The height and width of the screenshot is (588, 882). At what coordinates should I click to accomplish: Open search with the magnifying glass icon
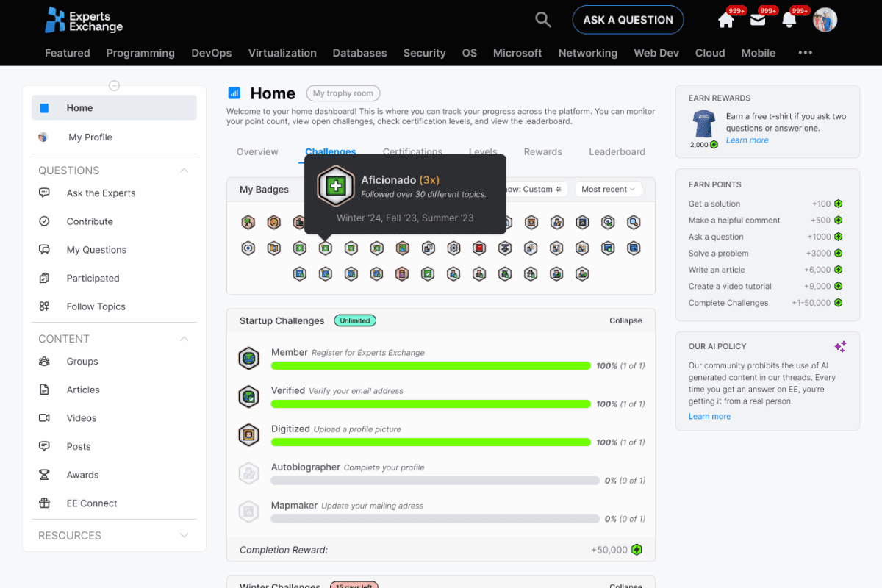[x=543, y=20]
